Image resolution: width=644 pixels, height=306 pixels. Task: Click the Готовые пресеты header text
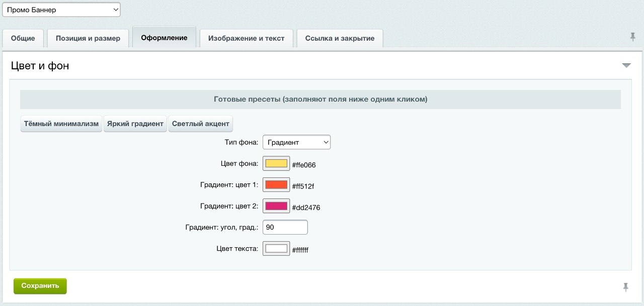pos(320,99)
